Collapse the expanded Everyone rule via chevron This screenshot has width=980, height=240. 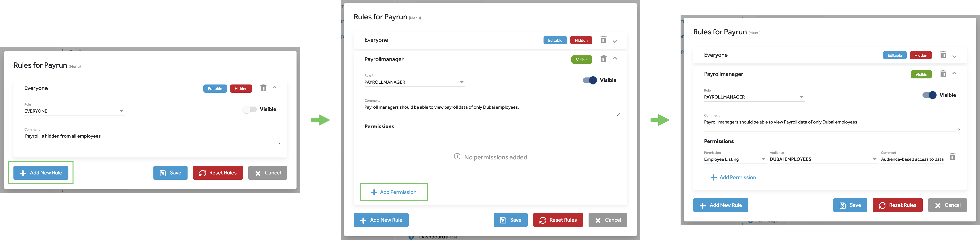pos(275,88)
